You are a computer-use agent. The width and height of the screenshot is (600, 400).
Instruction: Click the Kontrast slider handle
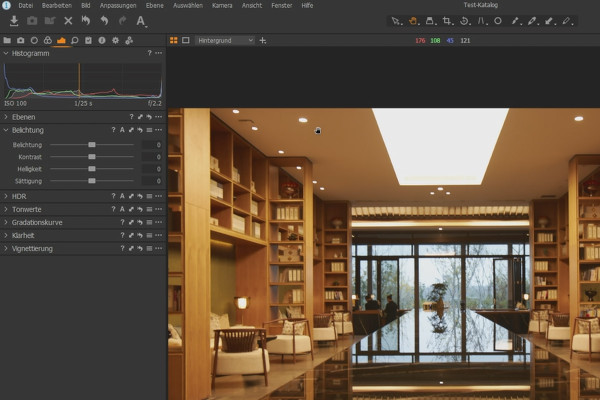pyautogui.click(x=92, y=157)
